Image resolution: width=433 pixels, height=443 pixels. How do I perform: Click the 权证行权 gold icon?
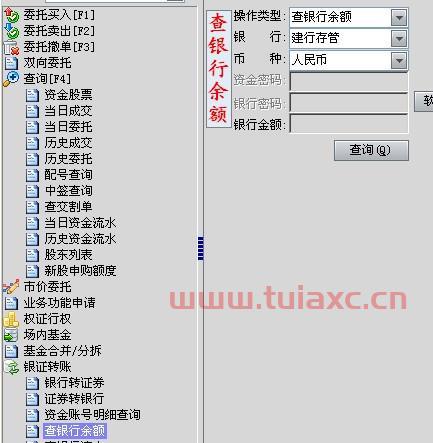click(x=11, y=319)
